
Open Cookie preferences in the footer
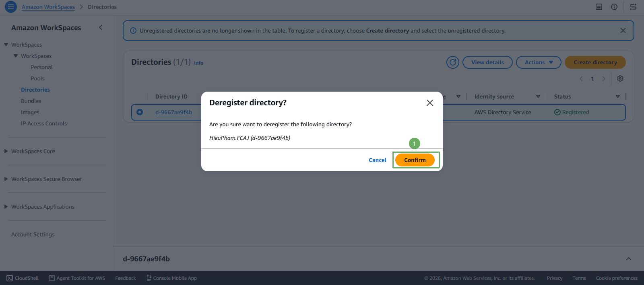click(x=617, y=278)
